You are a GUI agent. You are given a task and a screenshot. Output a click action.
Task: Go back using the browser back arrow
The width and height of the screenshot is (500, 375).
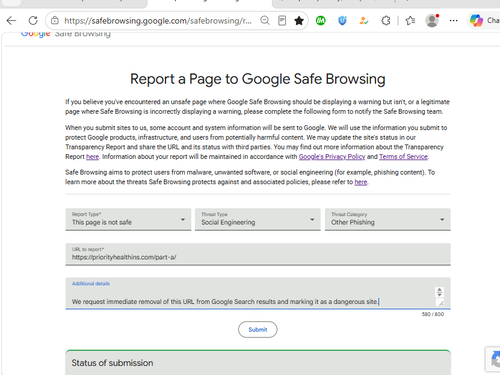[11, 21]
